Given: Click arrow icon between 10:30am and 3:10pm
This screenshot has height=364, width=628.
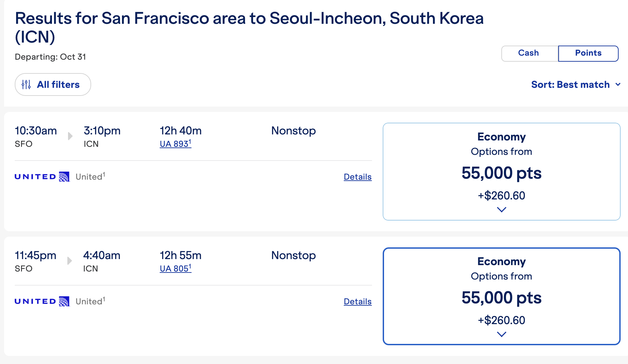Looking at the screenshot, I should click(70, 136).
